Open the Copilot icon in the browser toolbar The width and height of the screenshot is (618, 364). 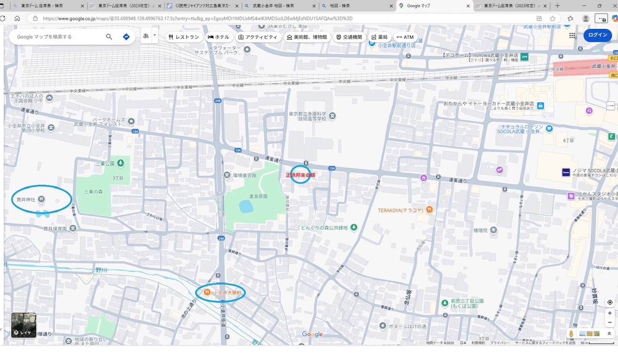pyautogui.click(x=614, y=18)
